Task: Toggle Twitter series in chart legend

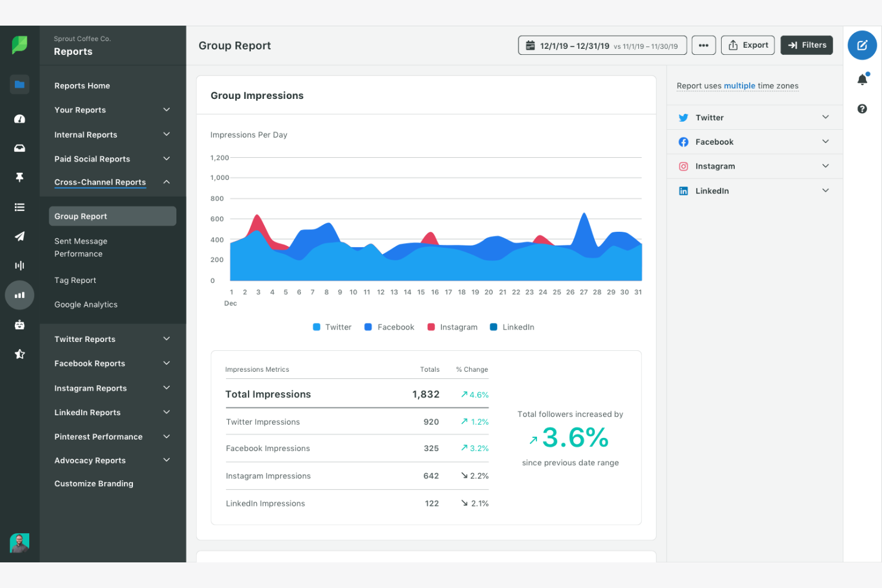Action: tap(332, 327)
